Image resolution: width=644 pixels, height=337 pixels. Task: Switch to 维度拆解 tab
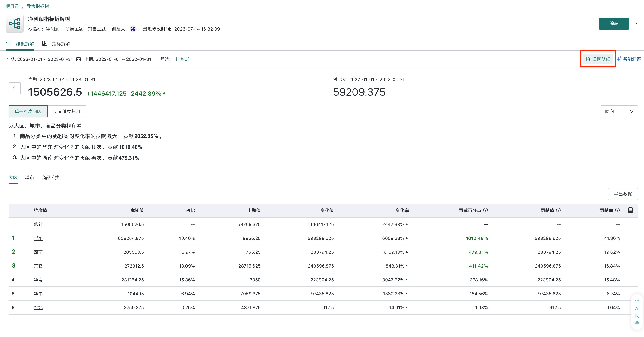(20, 44)
